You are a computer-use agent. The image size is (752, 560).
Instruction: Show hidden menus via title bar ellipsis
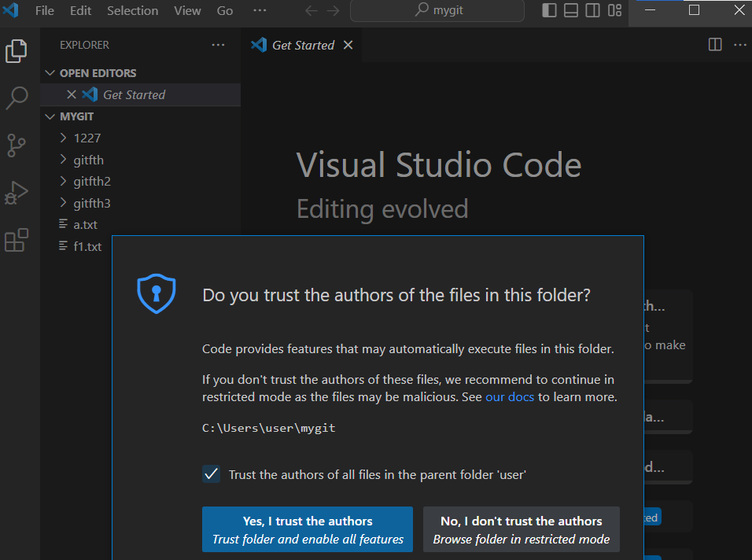coord(260,10)
